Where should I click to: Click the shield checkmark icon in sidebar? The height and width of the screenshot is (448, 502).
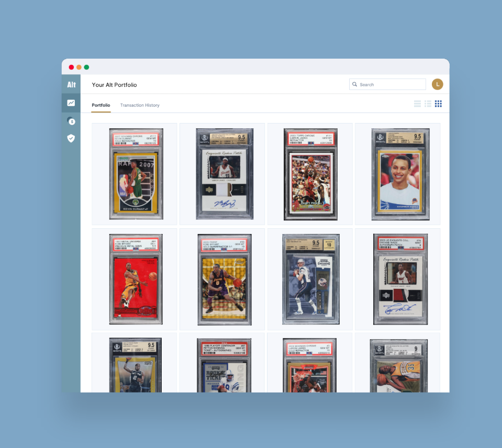coord(71,138)
